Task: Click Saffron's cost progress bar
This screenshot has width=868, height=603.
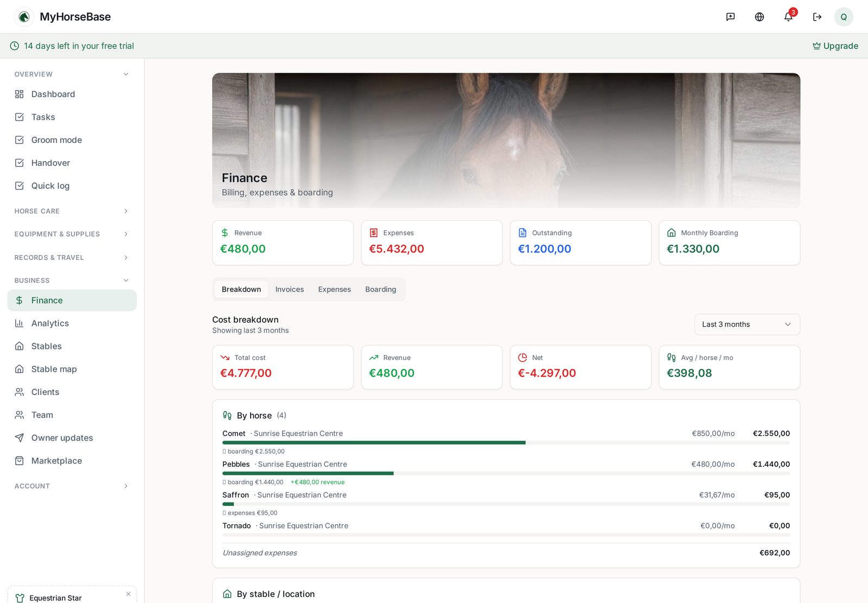Action: point(506,504)
